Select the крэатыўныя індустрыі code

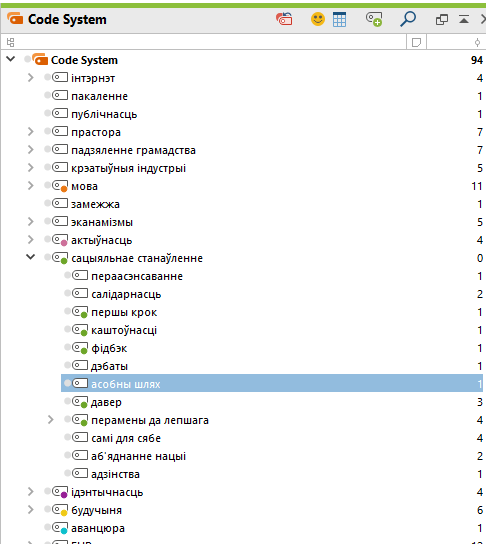click(x=128, y=168)
